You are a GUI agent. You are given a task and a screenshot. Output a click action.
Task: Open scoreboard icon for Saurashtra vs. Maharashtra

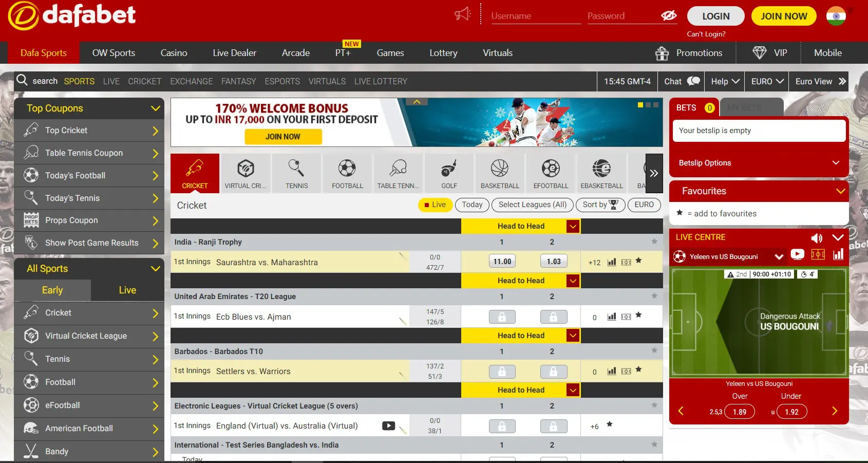tap(626, 262)
